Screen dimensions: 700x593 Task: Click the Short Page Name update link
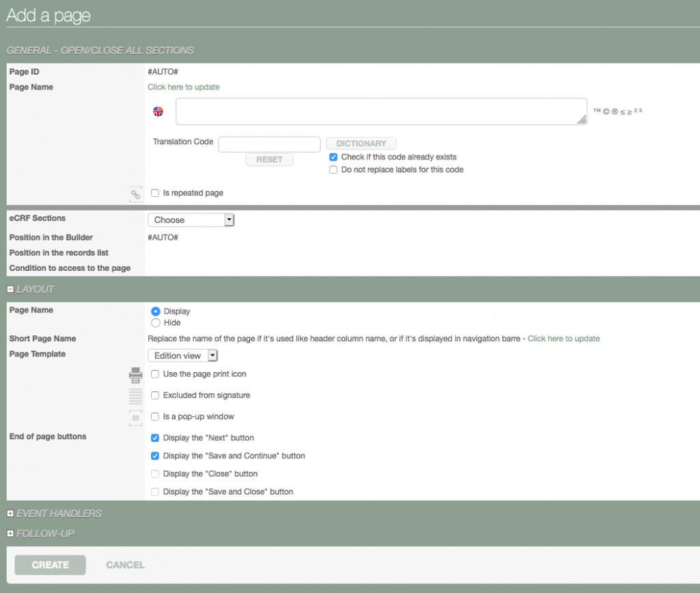(563, 339)
